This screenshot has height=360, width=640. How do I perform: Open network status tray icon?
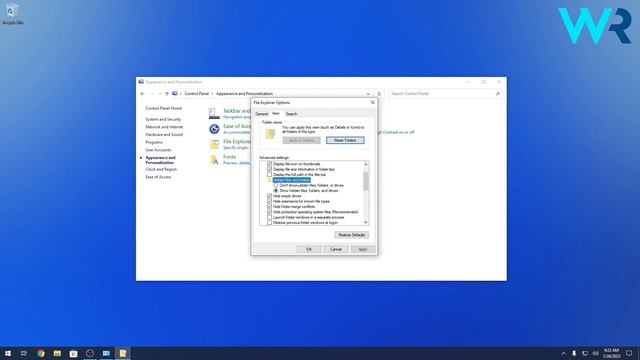[x=585, y=353]
